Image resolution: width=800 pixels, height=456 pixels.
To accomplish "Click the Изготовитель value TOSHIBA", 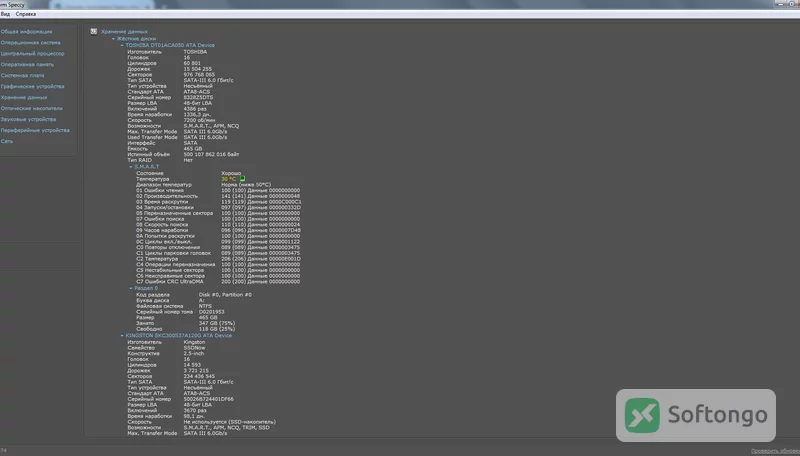I will coord(195,52).
